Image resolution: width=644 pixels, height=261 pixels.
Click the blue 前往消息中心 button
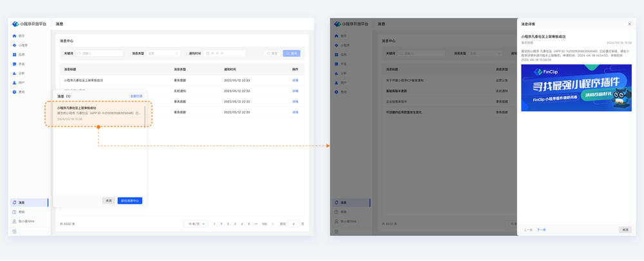pyautogui.click(x=130, y=200)
